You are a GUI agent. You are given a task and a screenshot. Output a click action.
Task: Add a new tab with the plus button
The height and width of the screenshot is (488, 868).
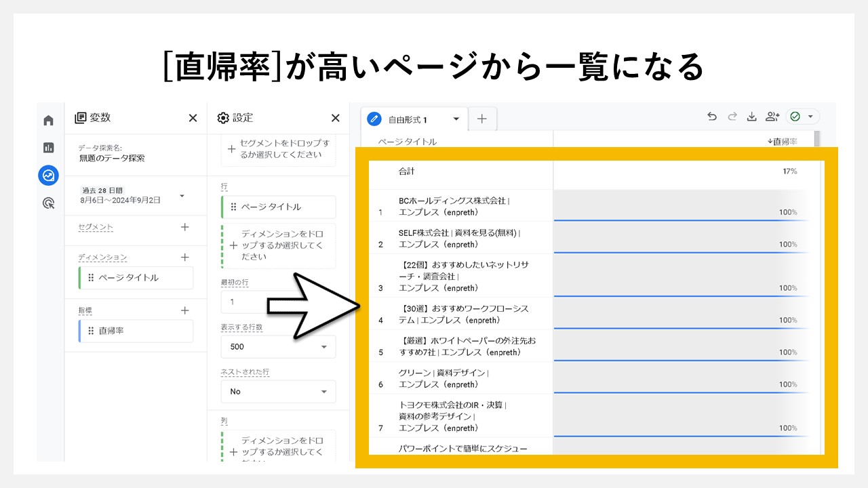tap(482, 119)
